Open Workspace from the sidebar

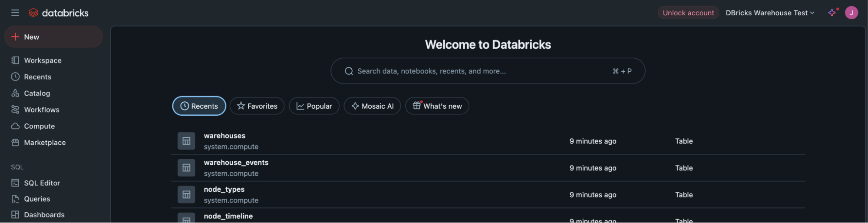[x=43, y=60]
